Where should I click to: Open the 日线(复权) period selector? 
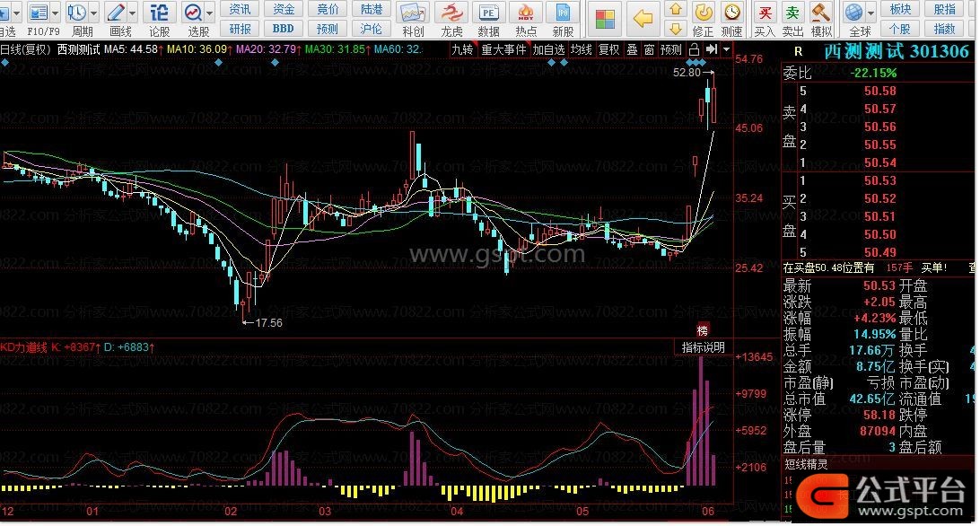pyautogui.click(x=26, y=49)
